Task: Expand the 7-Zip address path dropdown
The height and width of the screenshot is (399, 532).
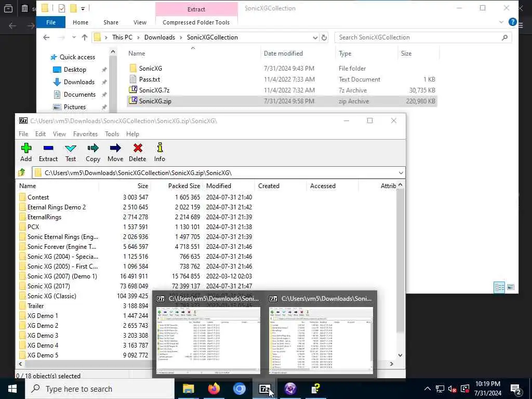Action: (401, 172)
